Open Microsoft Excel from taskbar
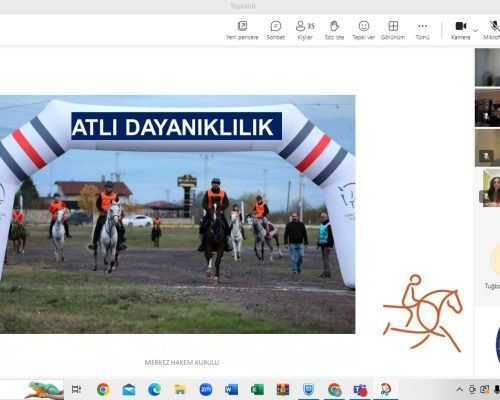Image resolution: width=500 pixels, height=400 pixels. (x=257, y=389)
